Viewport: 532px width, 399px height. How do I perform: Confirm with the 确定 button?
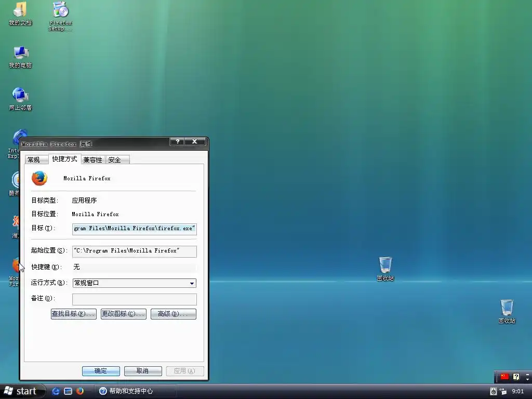tap(101, 371)
